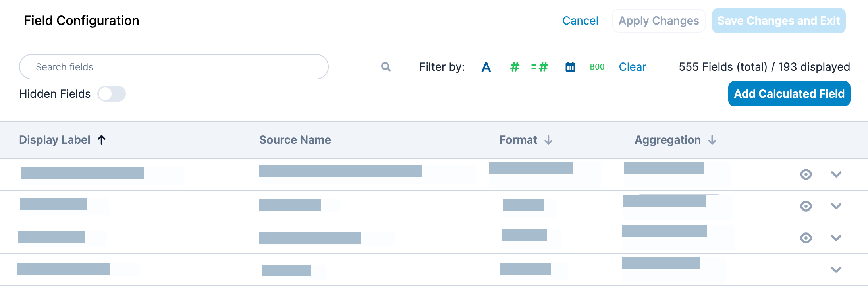Click Add Calculated Field button

(789, 94)
